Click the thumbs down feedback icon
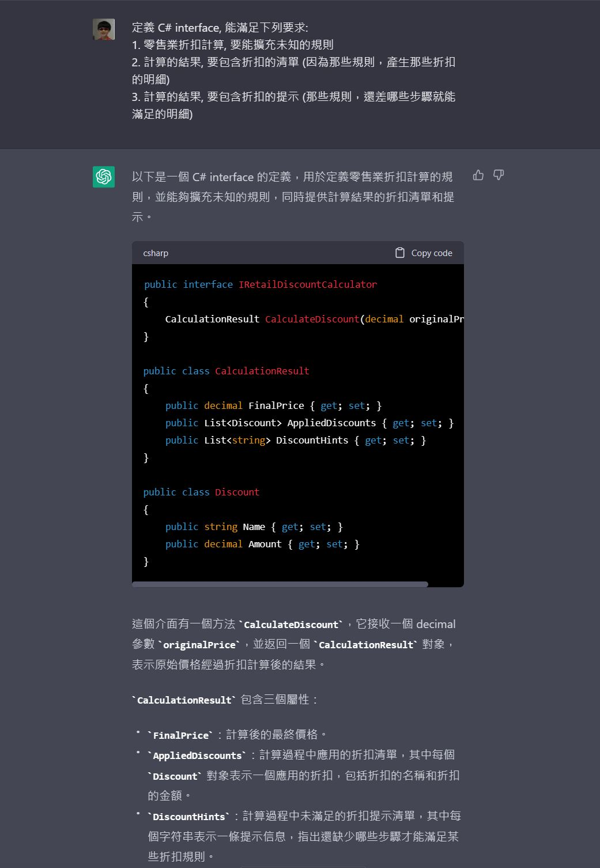 pyautogui.click(x=499, y=175)
